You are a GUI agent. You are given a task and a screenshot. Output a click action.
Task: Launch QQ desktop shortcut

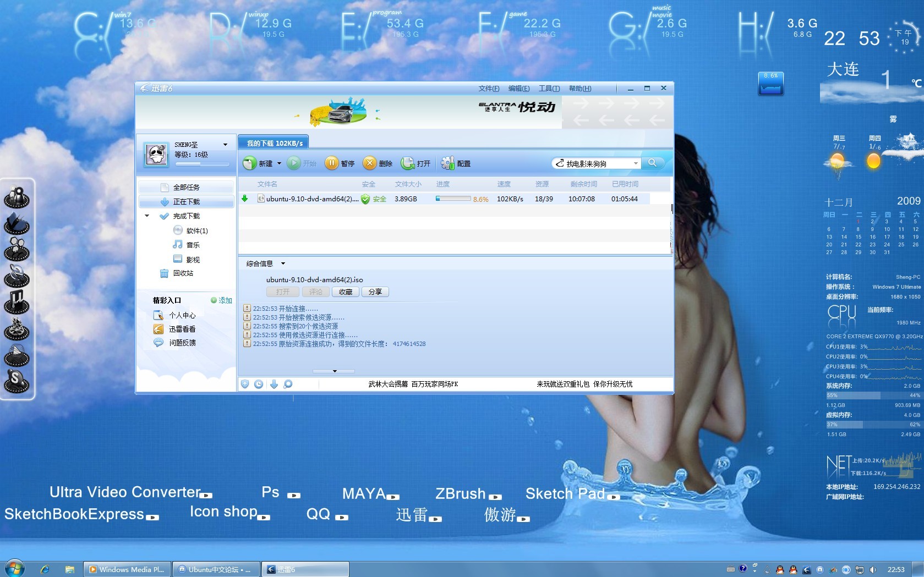pos(327,514)
